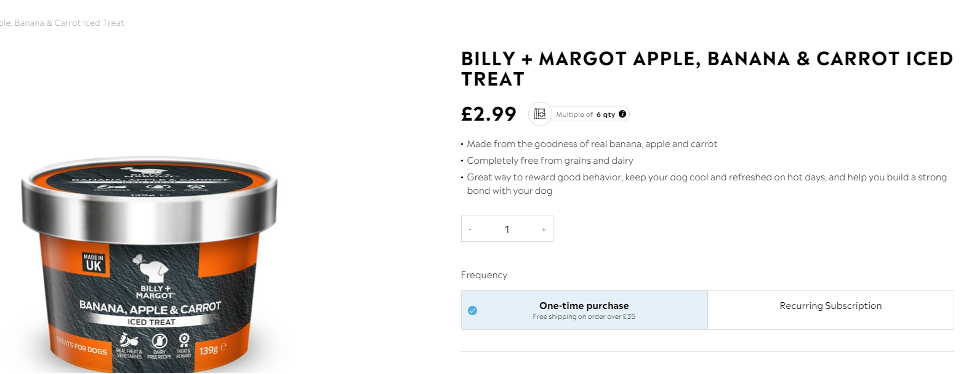978x374 pixels.
Task: Click the Real Fruit & Vegetables icon on tub
Action: (129, 341)
